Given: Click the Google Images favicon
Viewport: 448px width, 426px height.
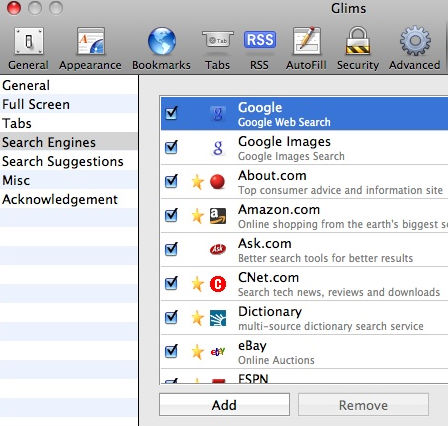Looking at the screenshot, I should [x=218, y=148].
